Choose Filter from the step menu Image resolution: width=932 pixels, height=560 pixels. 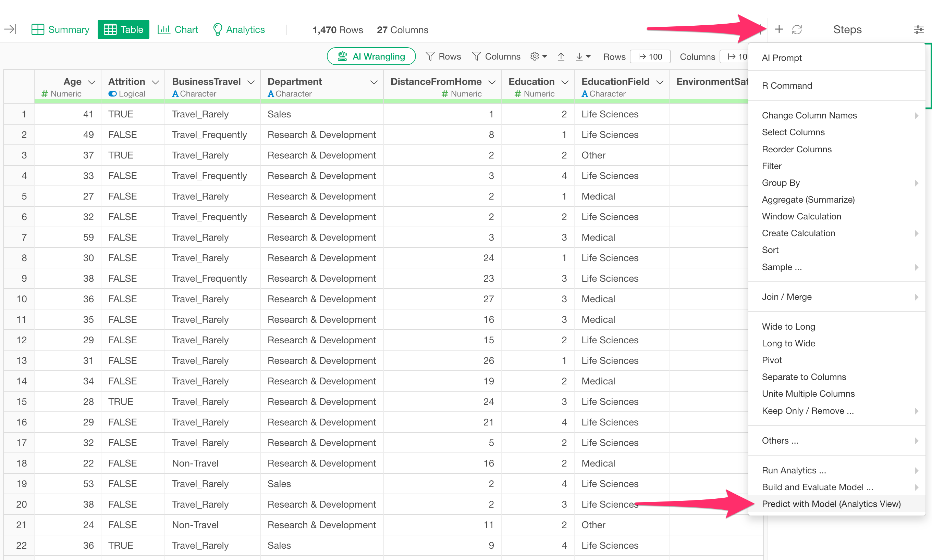click(x=772, y=166)
